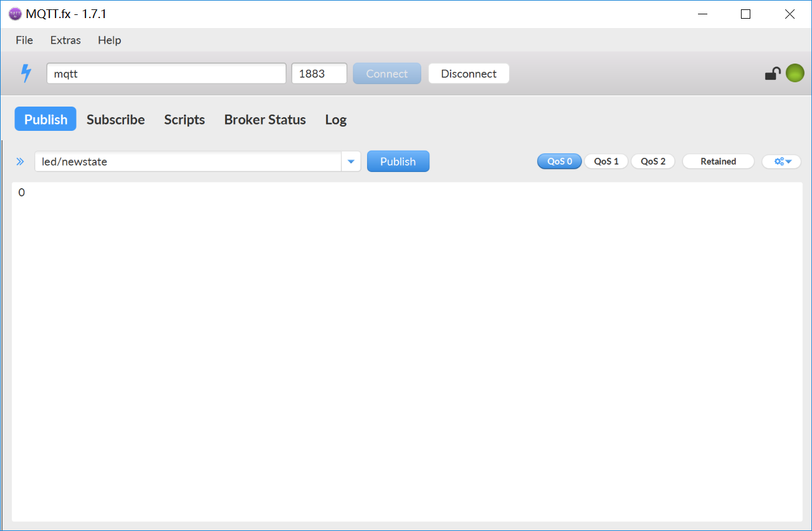Image resolution: width=812 pixels, height=531 pixels.
Task: Click the led/newstate topic field
Action: coord(188,161)
